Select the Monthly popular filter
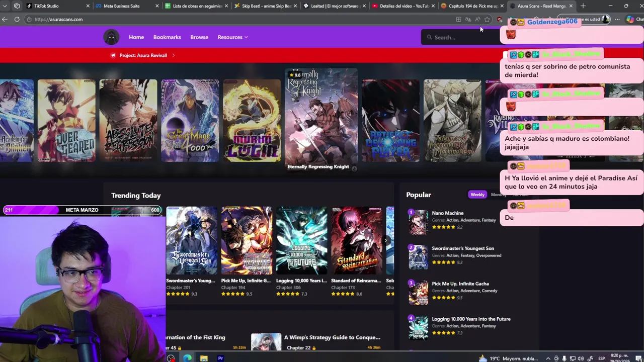 click(x=498, y=195)
